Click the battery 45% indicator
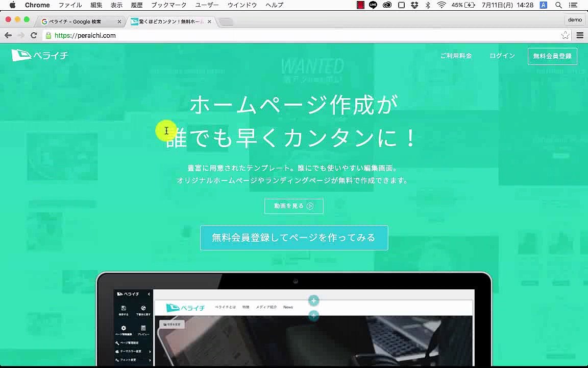The height and width of the screenshot is (368, 588). coord(463,5)
